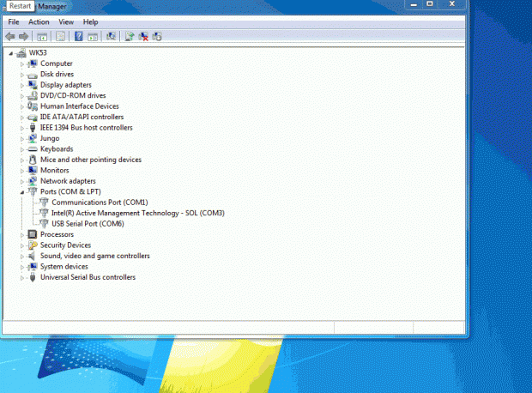Screen dimensions: 532x393
Task: Click the blue Help question mark icon
Action: (79, 36)
